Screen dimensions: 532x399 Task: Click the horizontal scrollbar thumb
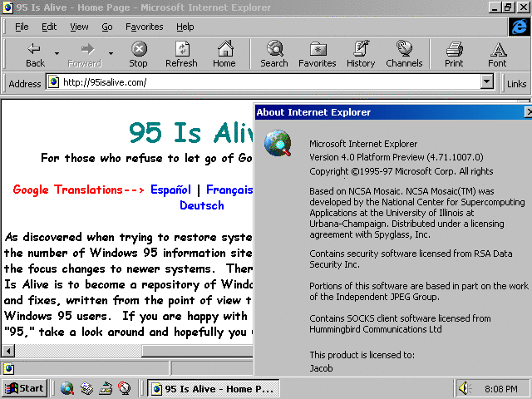coord(197,351)
